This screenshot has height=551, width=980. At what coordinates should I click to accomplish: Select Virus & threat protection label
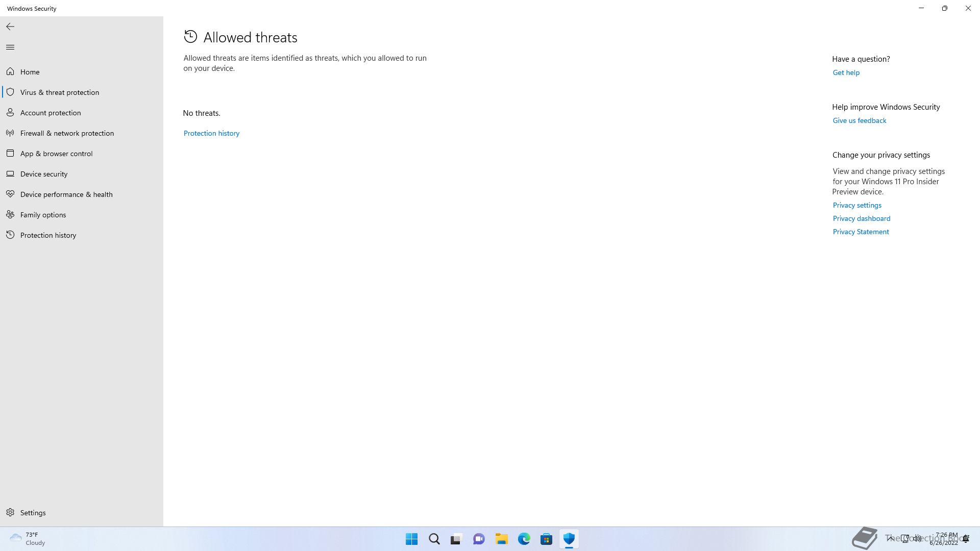click(60, 92)
